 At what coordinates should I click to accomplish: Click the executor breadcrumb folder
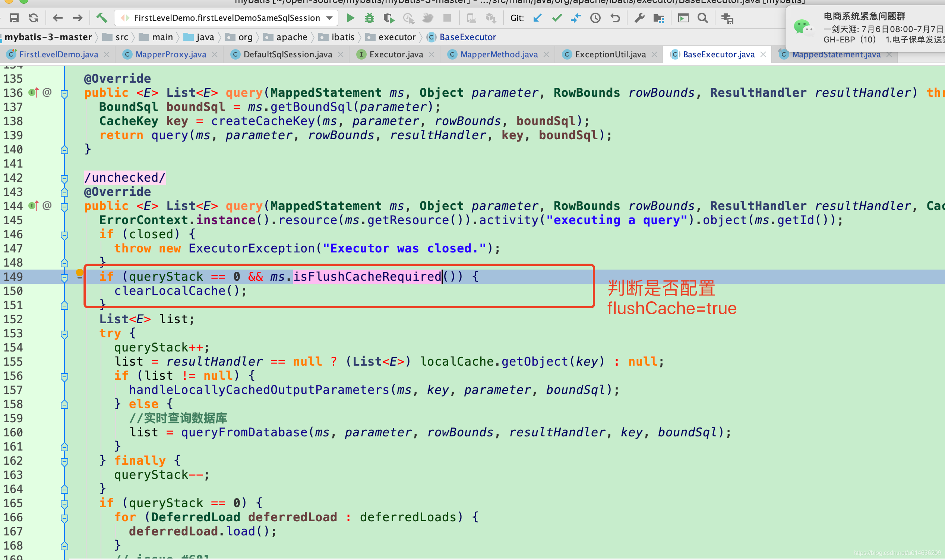[391, 37]
